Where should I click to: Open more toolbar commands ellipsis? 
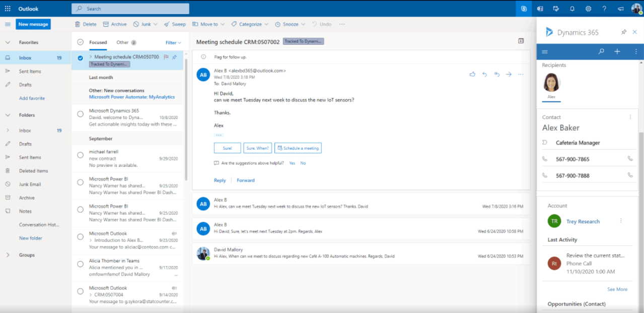click(342, 24)
